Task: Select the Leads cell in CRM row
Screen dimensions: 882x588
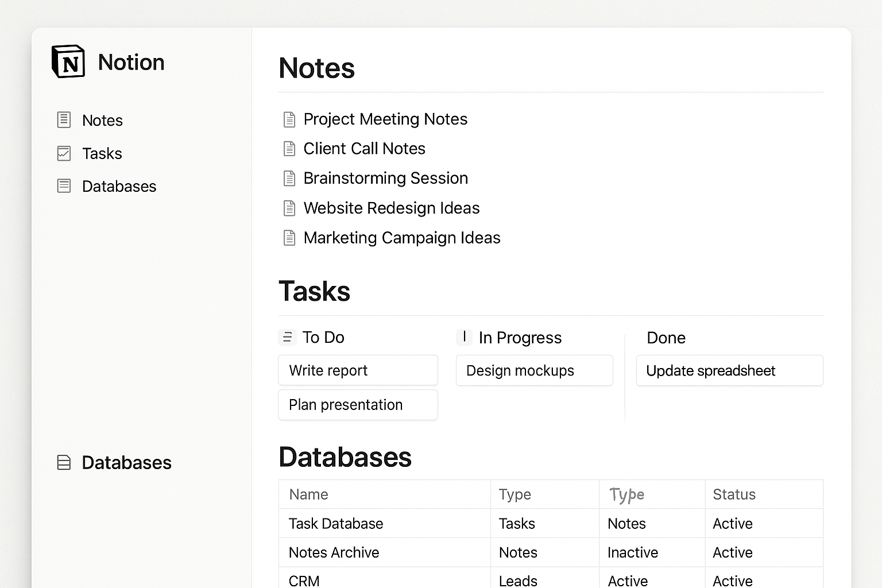Action: coord(545,579)
